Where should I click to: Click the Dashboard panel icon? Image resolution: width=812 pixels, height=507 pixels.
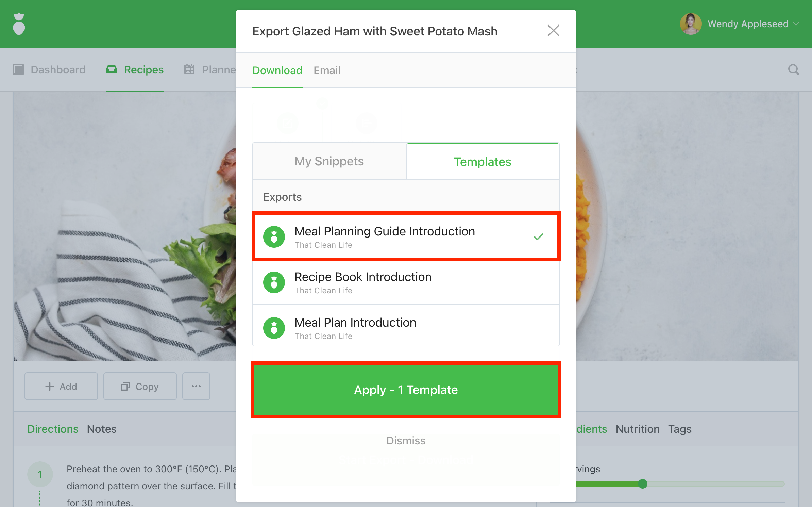pyautogui.click(x=18, y=69)
